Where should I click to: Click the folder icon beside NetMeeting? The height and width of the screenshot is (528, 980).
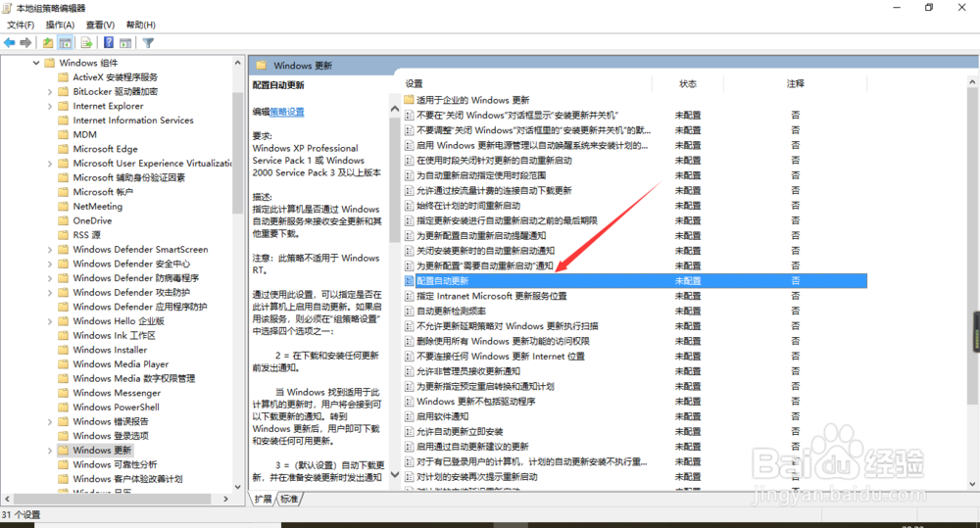63,207
